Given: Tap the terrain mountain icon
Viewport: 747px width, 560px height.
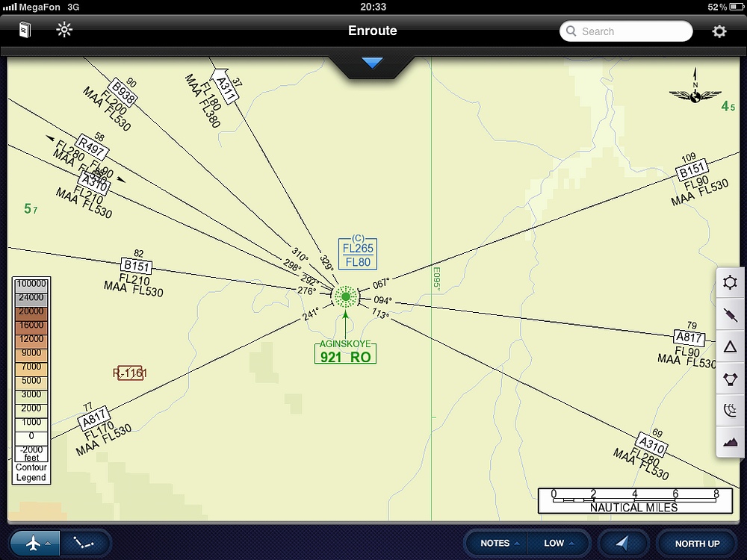Looking at the screenshot, I should (731, 442).
